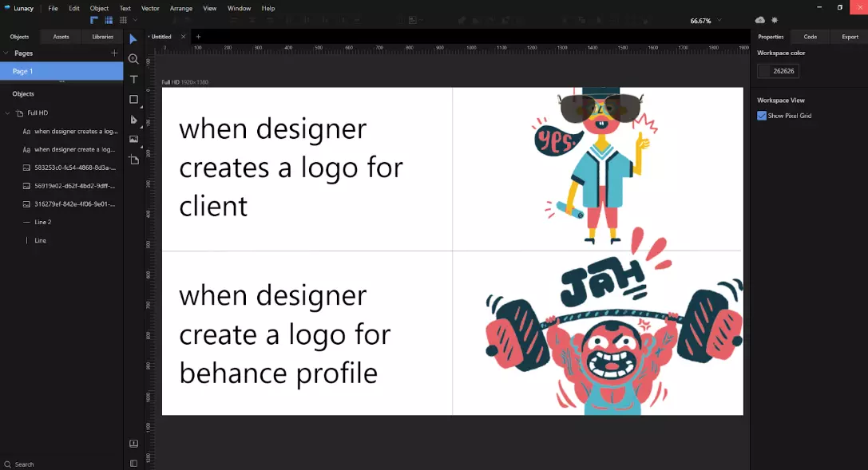Viewport: 868px width, 470px height.
Task: Select the Zoom magnifier tool
Action: pyautogui.click(x=133, y=58)
